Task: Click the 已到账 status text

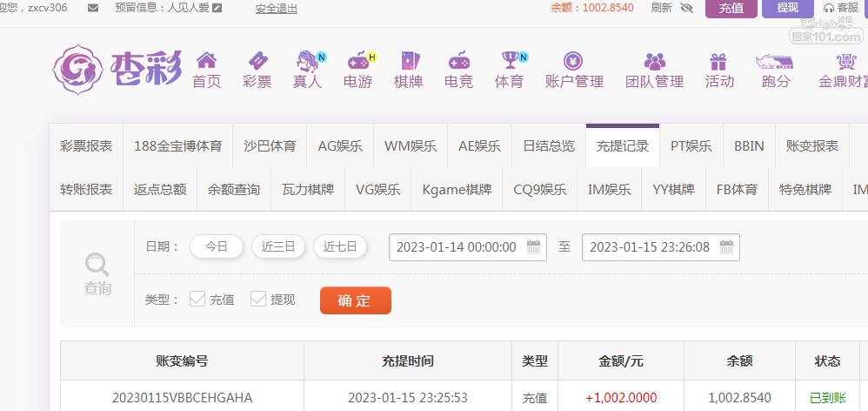Action: click(x=828, y=397)
